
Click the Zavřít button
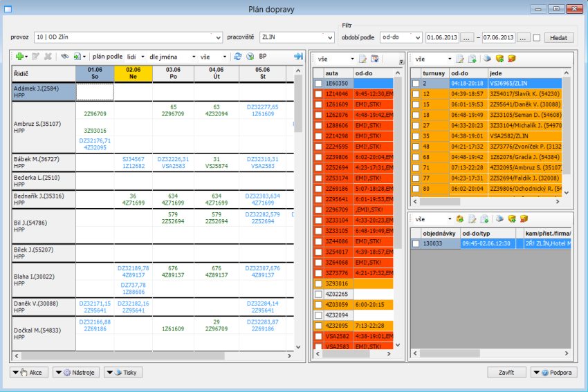click(x=506, y=373)
